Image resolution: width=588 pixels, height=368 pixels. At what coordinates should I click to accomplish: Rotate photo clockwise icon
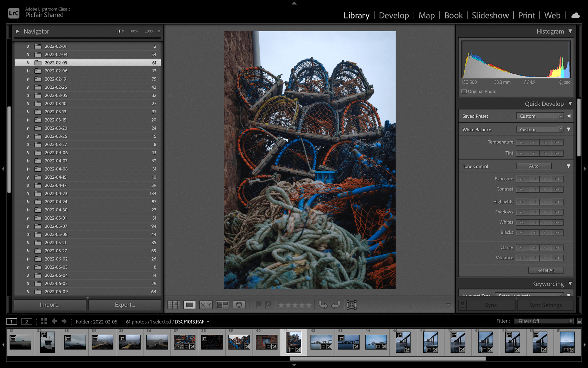click(336, 305)
